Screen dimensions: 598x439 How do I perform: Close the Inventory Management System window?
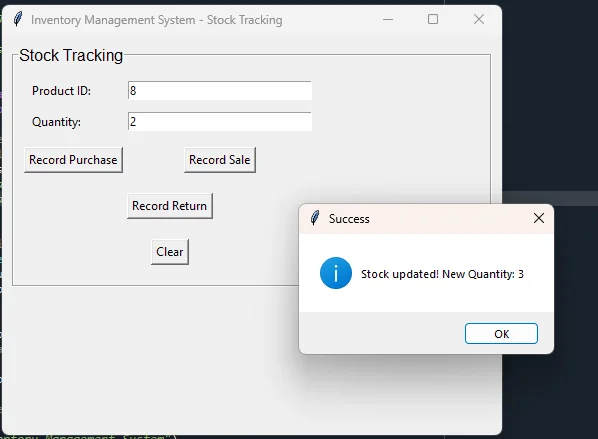pos(479,19)
